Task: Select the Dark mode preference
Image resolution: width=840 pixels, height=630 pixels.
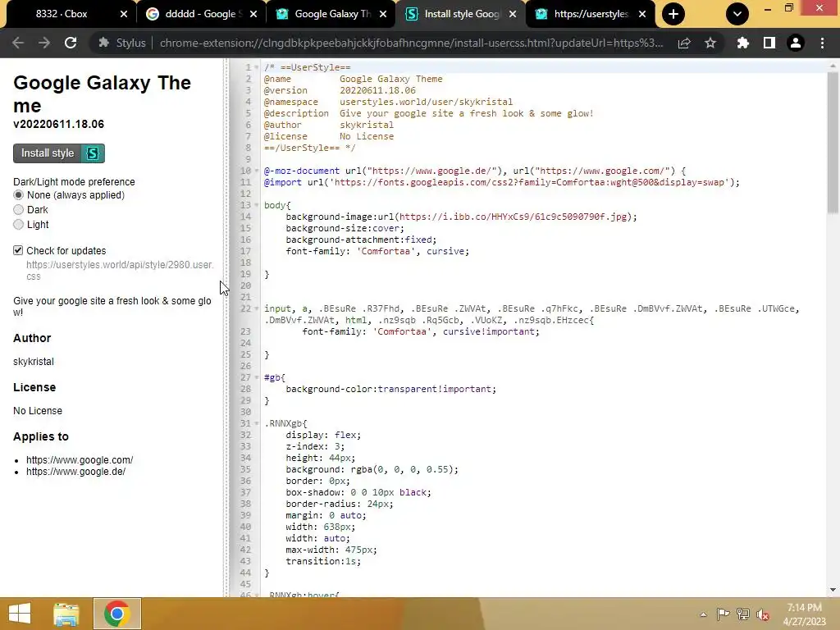Action: 19,209
